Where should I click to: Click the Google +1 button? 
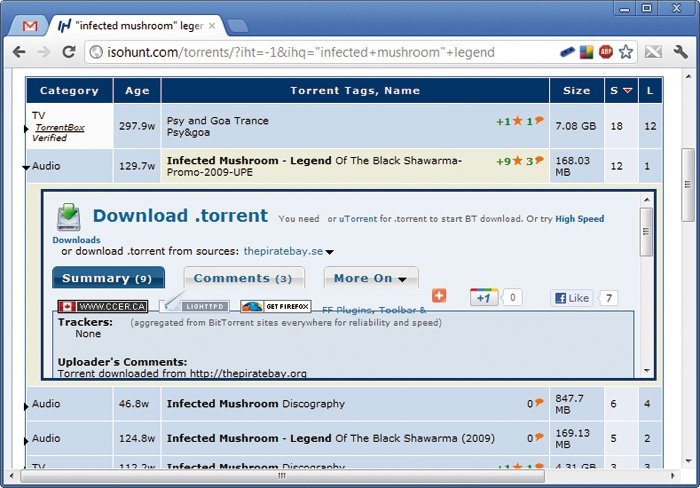(x=484, y=297)
